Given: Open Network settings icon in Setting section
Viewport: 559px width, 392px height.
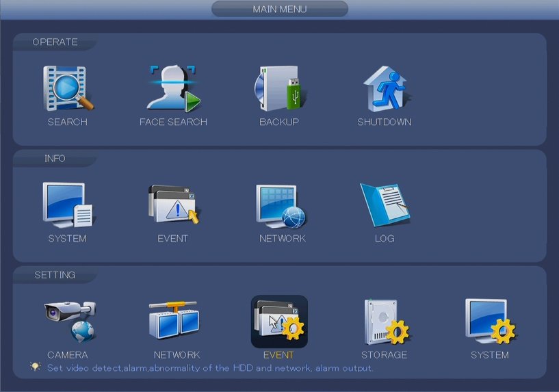Looking at the screenshot, I should click(174, 321).
